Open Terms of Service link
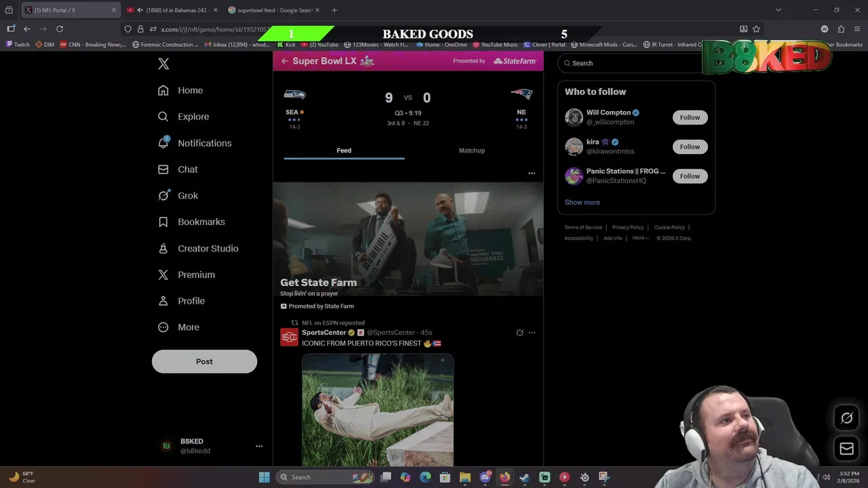The height and width of the screenshot is (488, 868). tap(583, 228)
